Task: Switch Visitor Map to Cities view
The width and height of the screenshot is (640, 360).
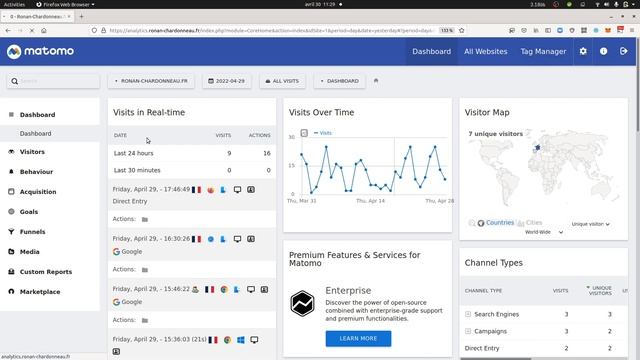Action: [x=534, y=223]
